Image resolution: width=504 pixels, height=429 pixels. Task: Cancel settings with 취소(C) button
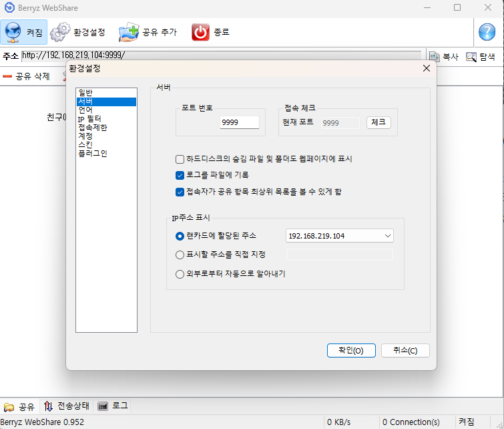coord(405,350)
